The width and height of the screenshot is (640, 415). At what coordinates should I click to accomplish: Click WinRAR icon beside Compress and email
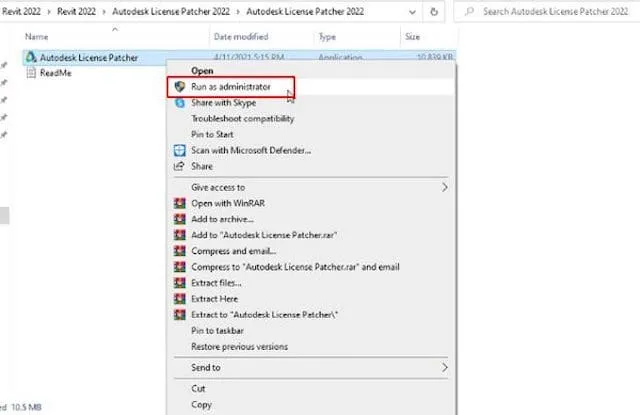(180, 251)
